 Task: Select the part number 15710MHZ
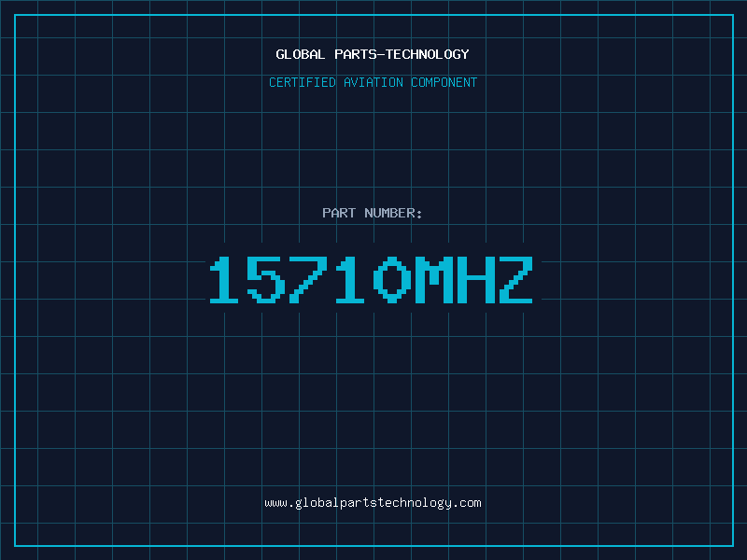(x=371, y=279)
